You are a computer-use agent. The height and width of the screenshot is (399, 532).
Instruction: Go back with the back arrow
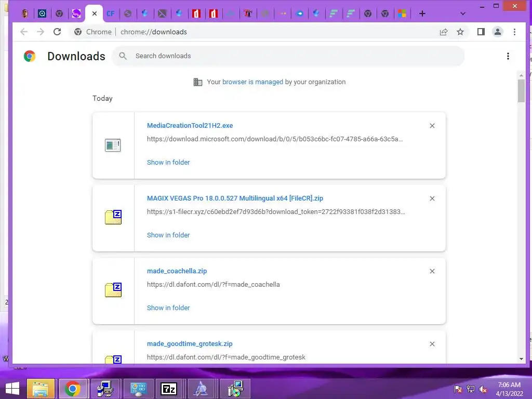point(24,32)
